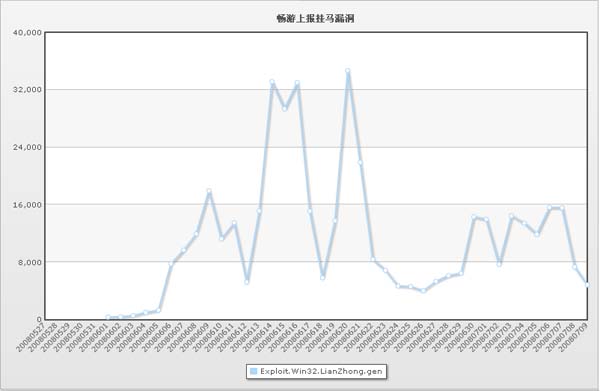Click the Exploit.Win32.LianZhong.gen legend color swatch

253,371
